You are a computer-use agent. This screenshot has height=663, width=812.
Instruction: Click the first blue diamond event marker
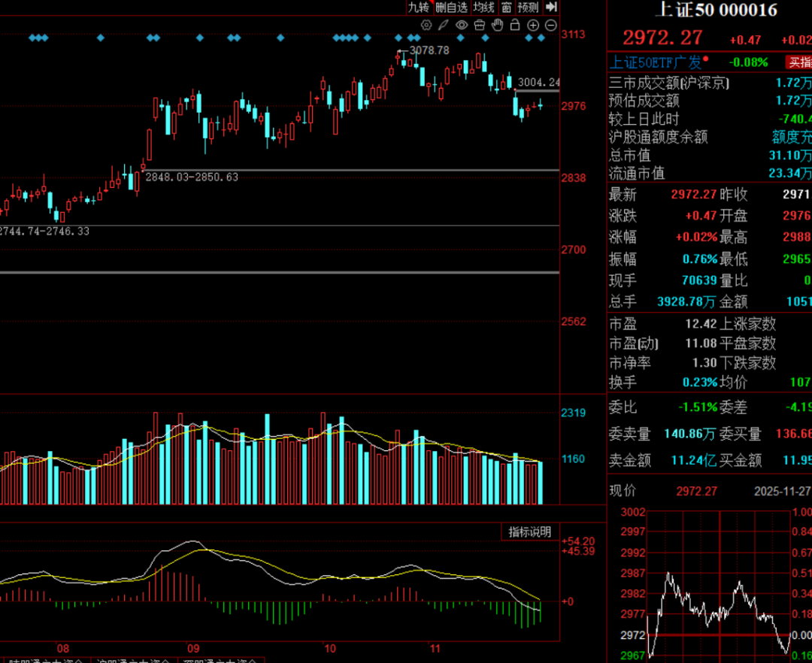coord(32,37)
